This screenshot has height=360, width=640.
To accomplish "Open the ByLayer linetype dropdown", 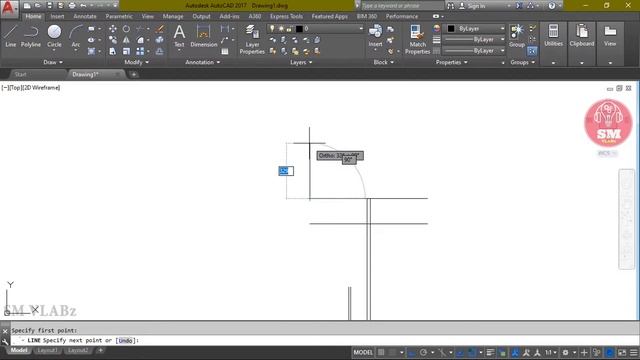I will click(x=474, y=51).
